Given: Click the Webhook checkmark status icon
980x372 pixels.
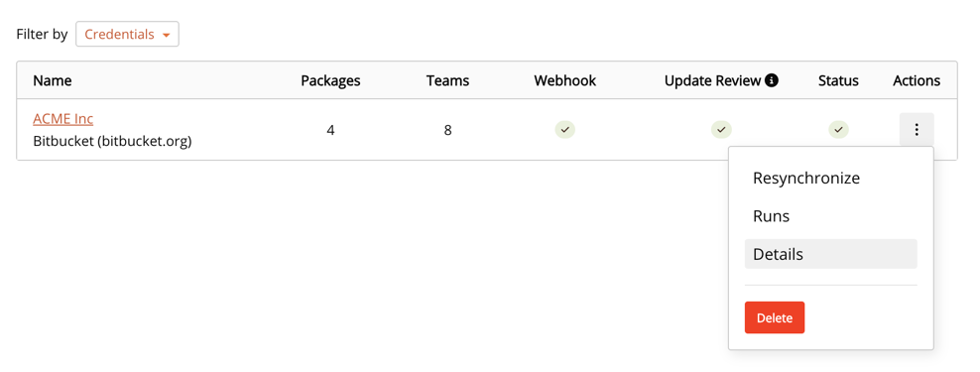Looking at the screenshot, I should [565, 129].
